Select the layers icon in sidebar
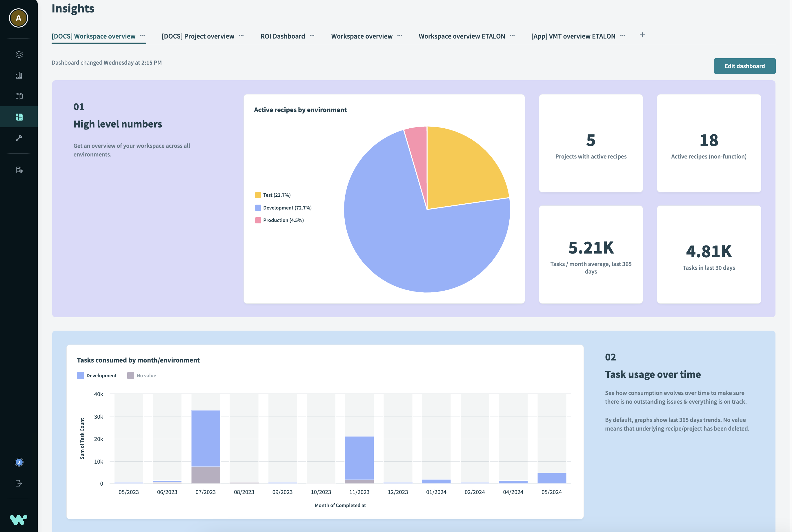 click(x=19, y=54)
